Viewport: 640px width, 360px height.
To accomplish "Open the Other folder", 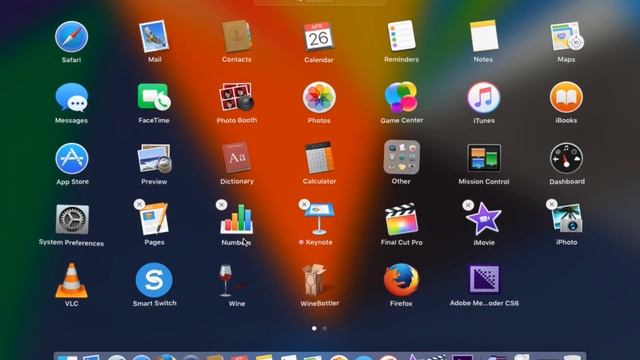I will tap(402, 158).
